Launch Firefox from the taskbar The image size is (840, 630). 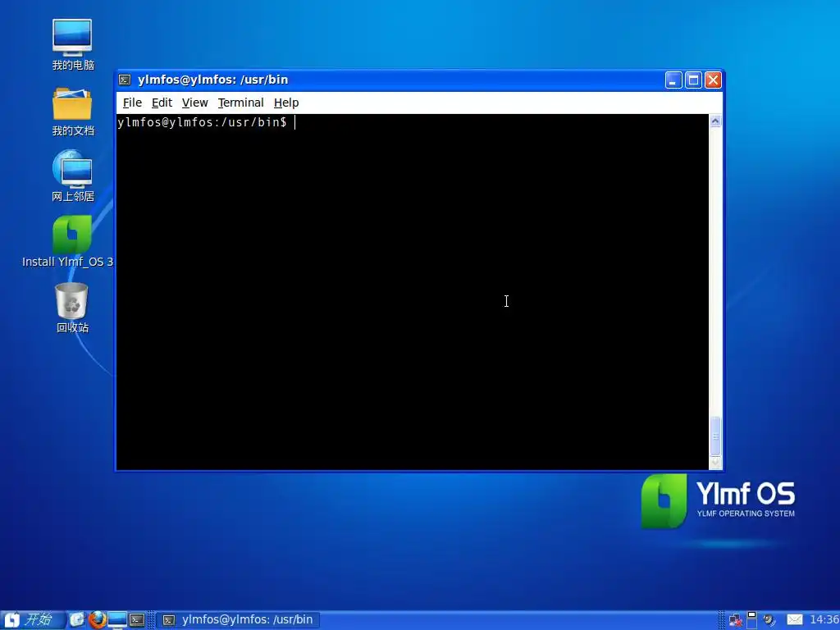(x=97, y=620)
